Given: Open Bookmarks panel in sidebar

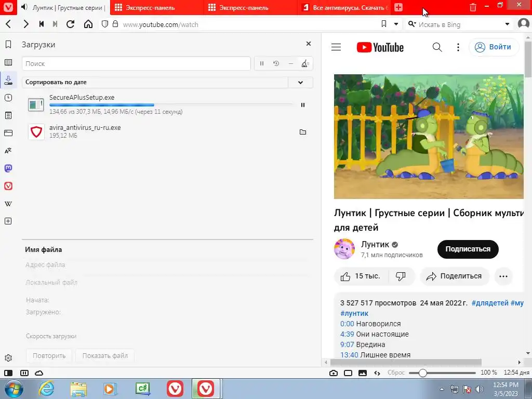Looking at the screenshot, I should 8,45.
